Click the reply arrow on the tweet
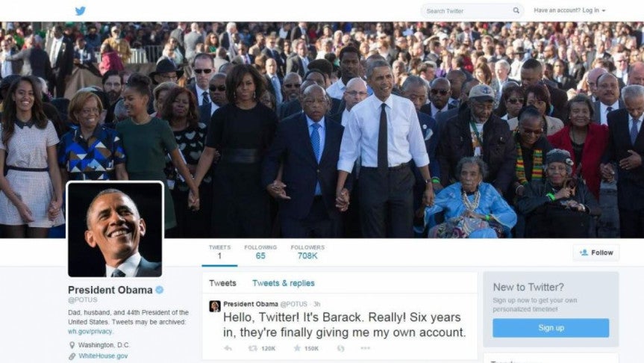Viewport: 644px width, 363px height. (228, 348)
